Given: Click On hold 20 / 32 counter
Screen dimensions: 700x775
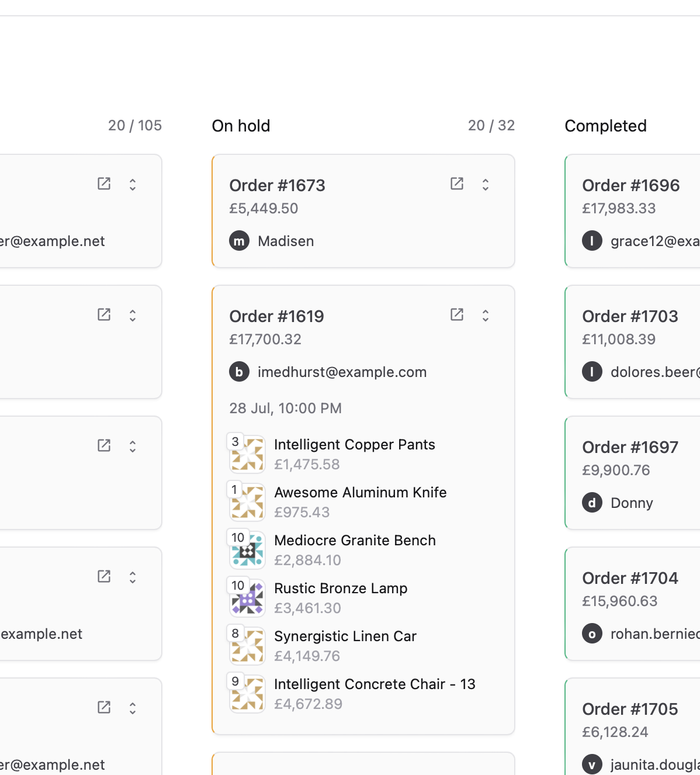Looking at the screenshot, I should pos(491,126).
